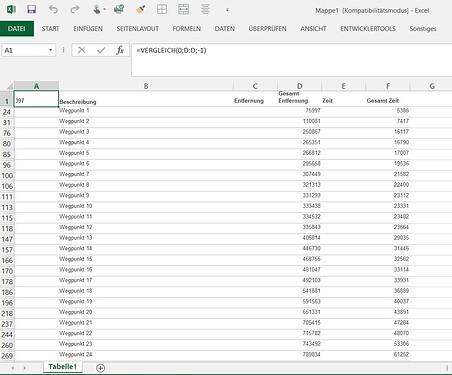
Task: Click the formula bar drag handle dots
Action: pos(63,50)
